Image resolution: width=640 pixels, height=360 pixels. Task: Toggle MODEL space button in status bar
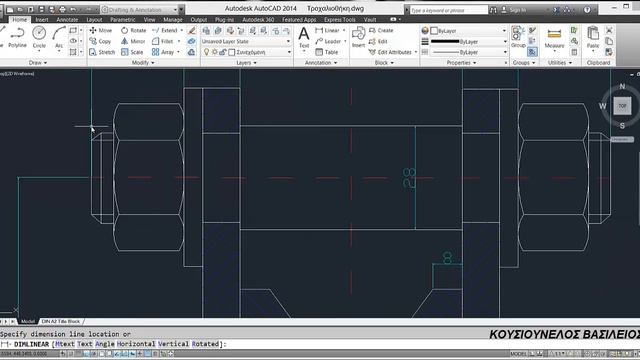coord(518,353)
